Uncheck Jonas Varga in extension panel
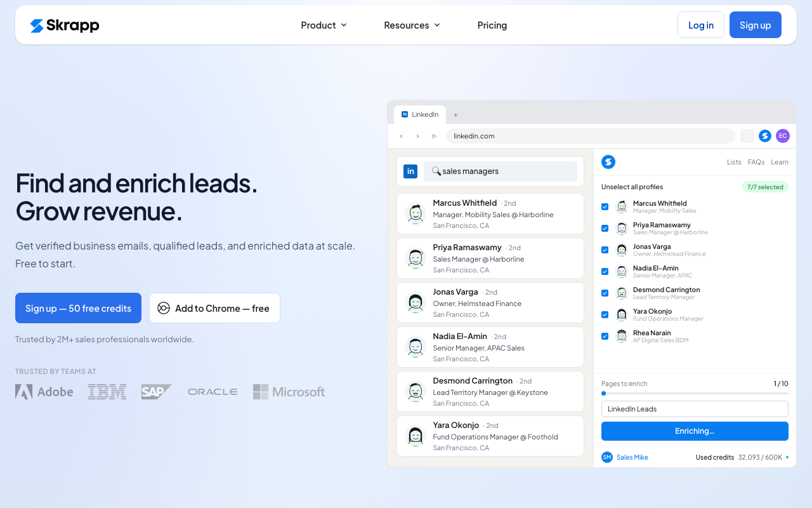 (605, 250)
